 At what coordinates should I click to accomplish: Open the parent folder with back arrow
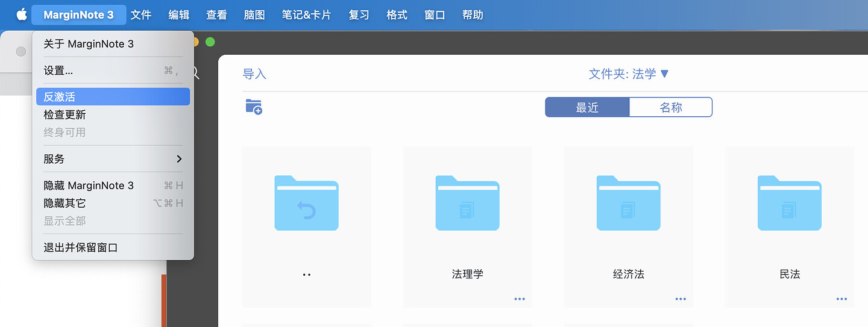click(x=306, y=203)
